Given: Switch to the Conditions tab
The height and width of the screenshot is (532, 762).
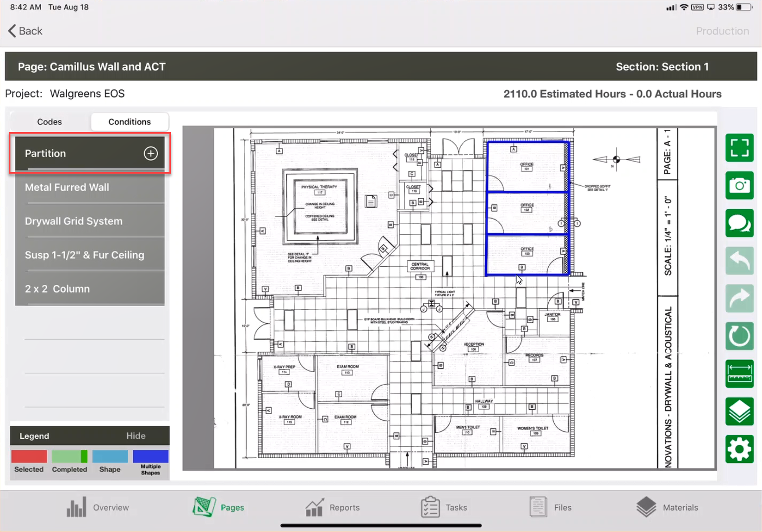Looking at the screenshot, I should [x=129, y=122].
